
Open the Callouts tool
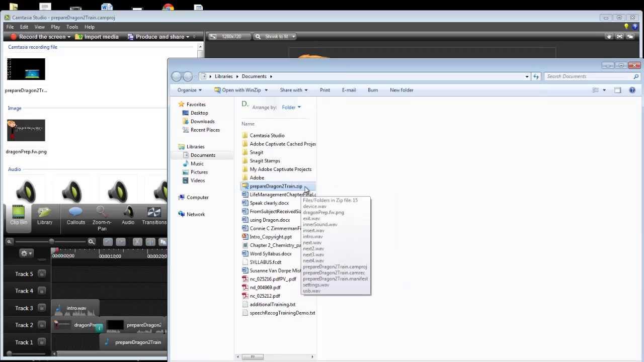(76, 215)
